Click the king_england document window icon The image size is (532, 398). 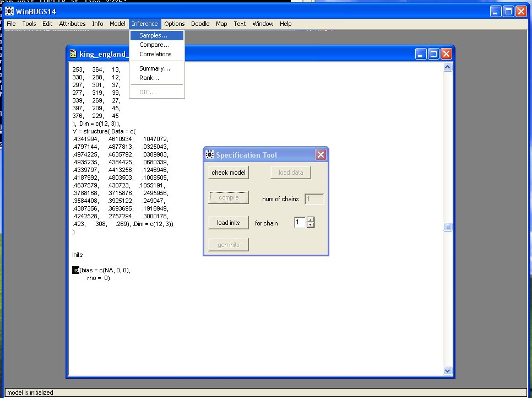[73, 54]
